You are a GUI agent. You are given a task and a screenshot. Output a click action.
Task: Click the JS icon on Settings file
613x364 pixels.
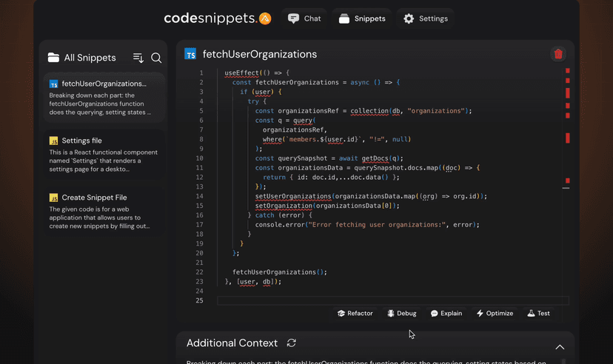(53, 141)
